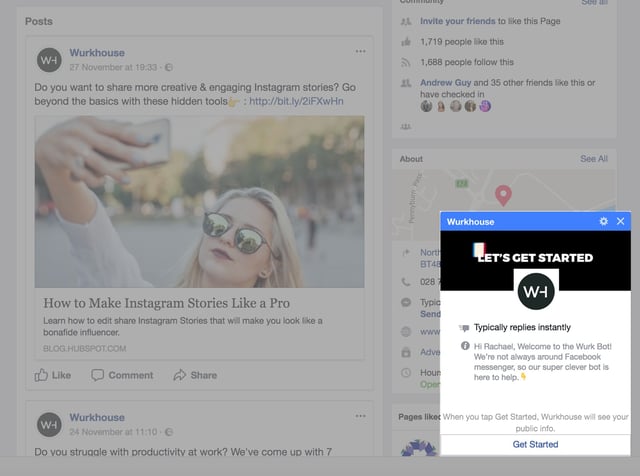
Task: Click the 'Posts' heading
Action: point(39,21)
